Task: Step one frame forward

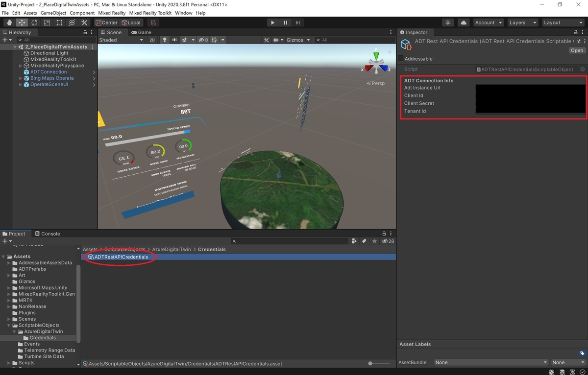Action: [297, 23]
